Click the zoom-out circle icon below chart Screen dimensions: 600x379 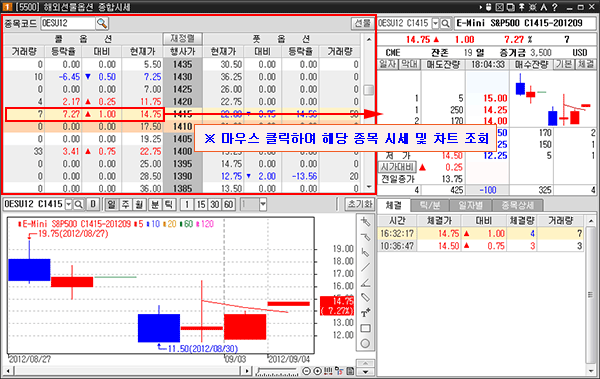point(307,371)
